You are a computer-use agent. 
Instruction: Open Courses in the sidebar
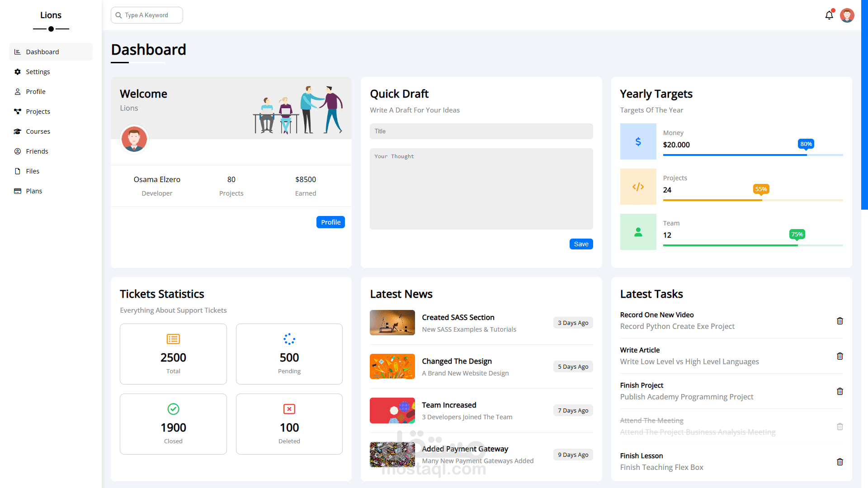pos(51,131)
